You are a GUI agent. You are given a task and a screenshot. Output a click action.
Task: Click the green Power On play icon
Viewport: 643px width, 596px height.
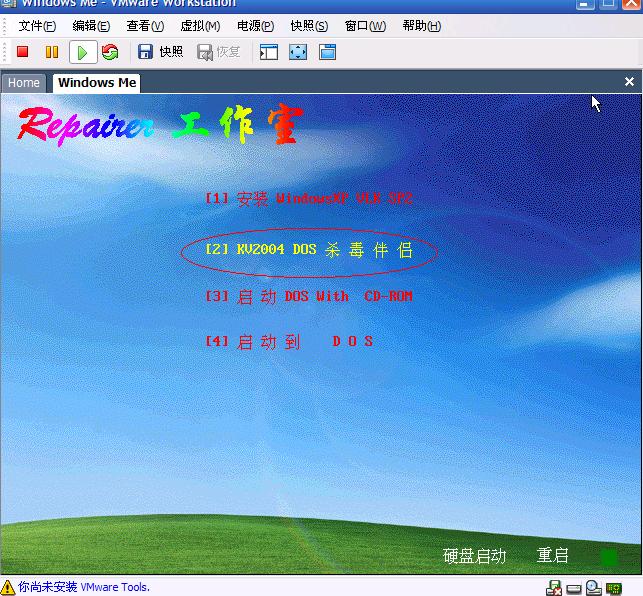82,52
